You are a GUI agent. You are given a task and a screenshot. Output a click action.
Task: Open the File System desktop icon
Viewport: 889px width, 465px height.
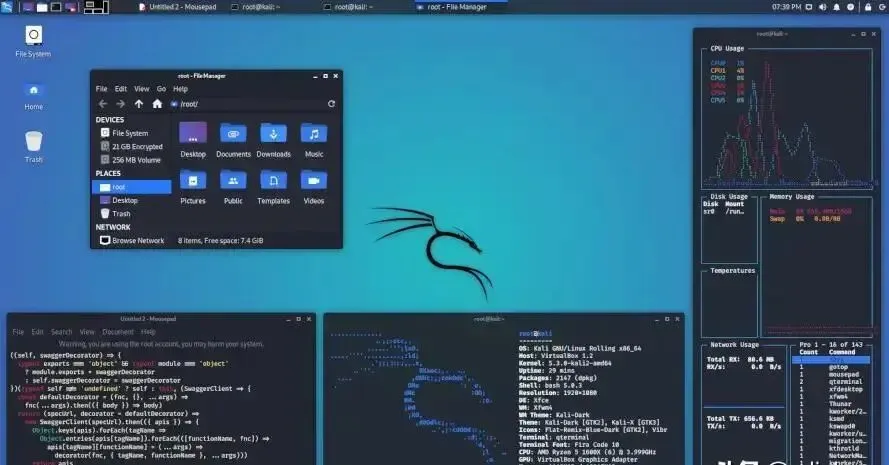[33, 41]
